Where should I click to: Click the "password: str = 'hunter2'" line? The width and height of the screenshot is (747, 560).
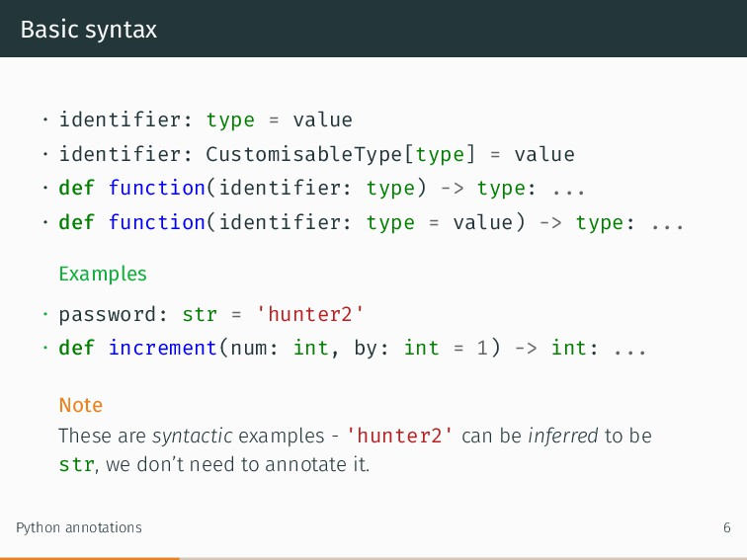pos(211,314)
